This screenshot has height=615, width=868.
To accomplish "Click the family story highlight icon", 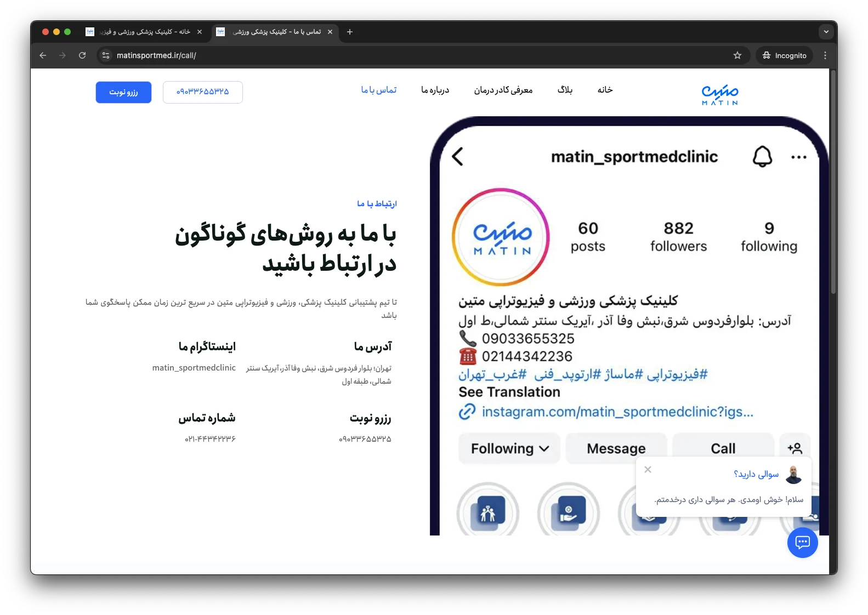I will pos(488,511).
